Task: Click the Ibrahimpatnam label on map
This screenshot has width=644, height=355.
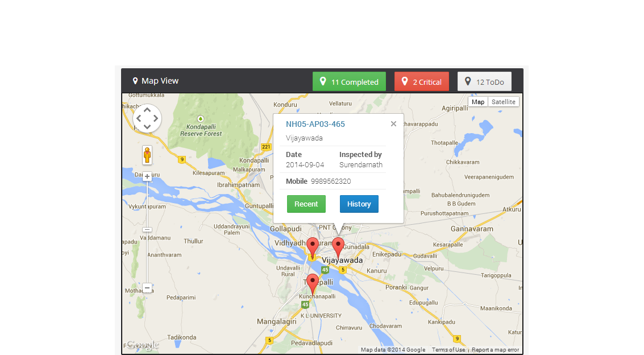Action: pos(239,185)
